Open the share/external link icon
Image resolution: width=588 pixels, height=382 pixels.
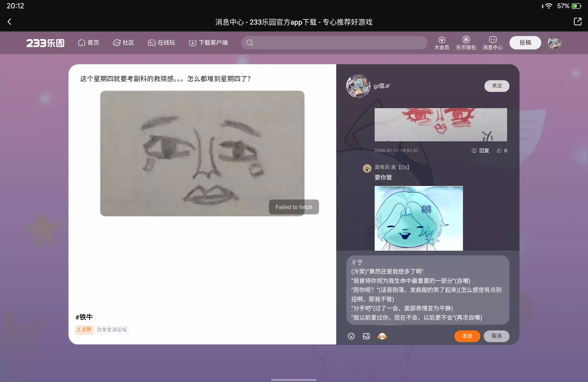577,22
